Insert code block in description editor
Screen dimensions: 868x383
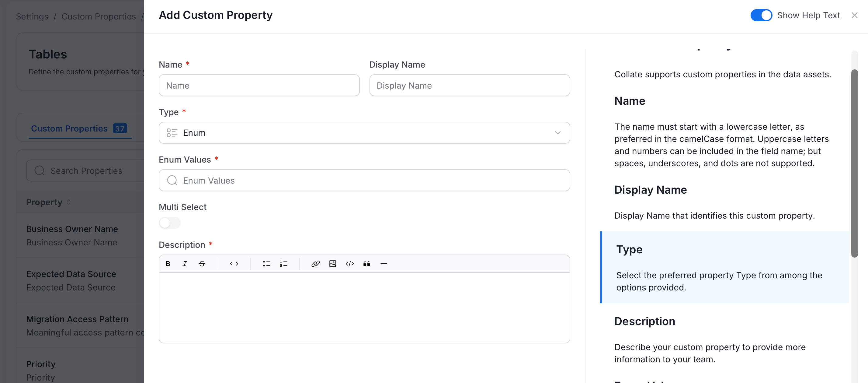point(350,264)
